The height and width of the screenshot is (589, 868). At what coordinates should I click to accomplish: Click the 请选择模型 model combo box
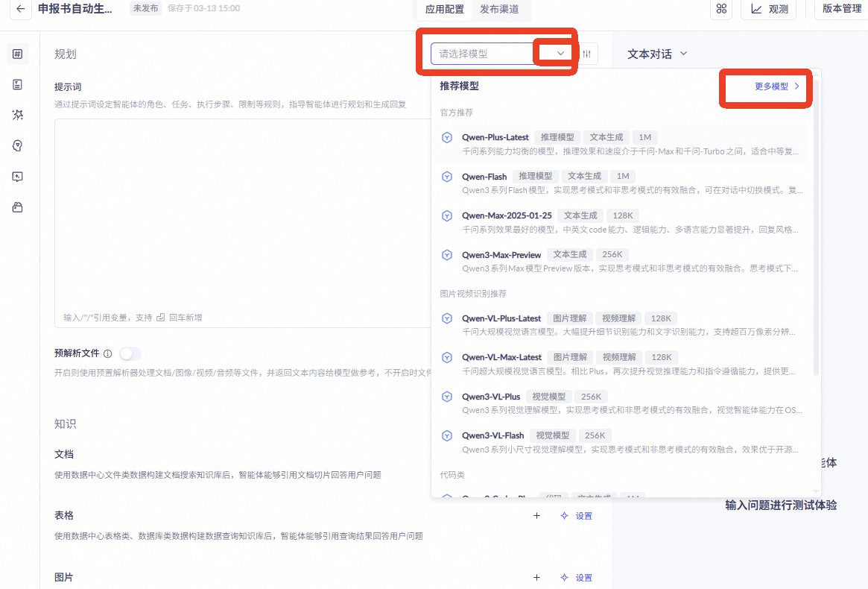tap(501, 54)
